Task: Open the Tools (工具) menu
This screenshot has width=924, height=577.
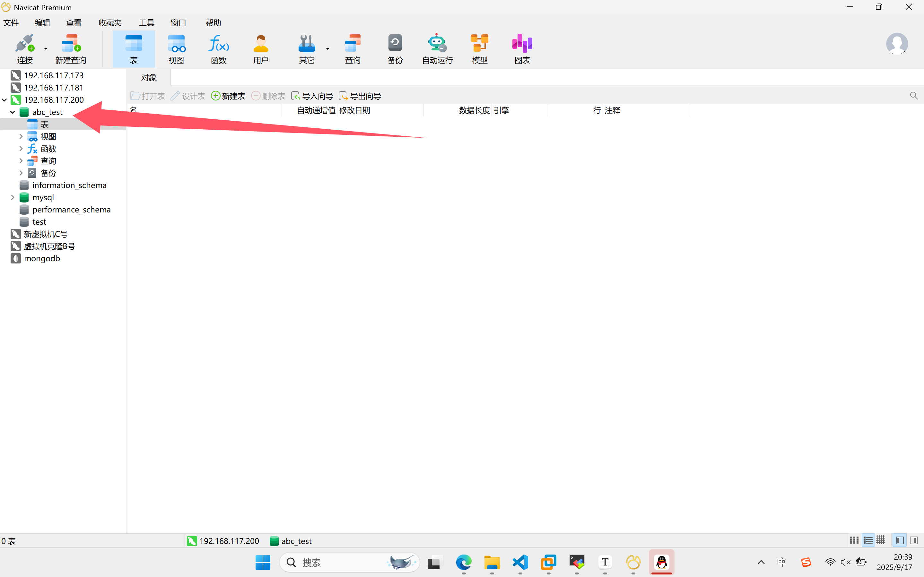Action: (146, 23)
